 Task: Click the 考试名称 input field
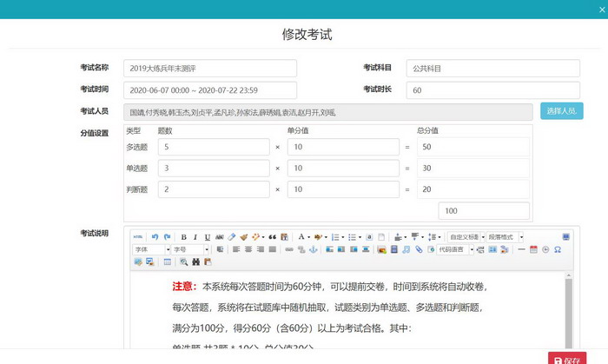coord(210,68)
